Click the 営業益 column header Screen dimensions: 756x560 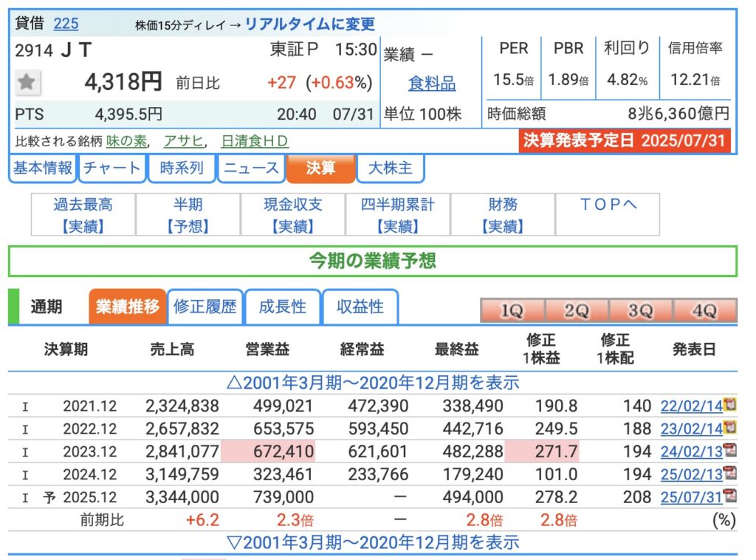click(x=267, y=349)
